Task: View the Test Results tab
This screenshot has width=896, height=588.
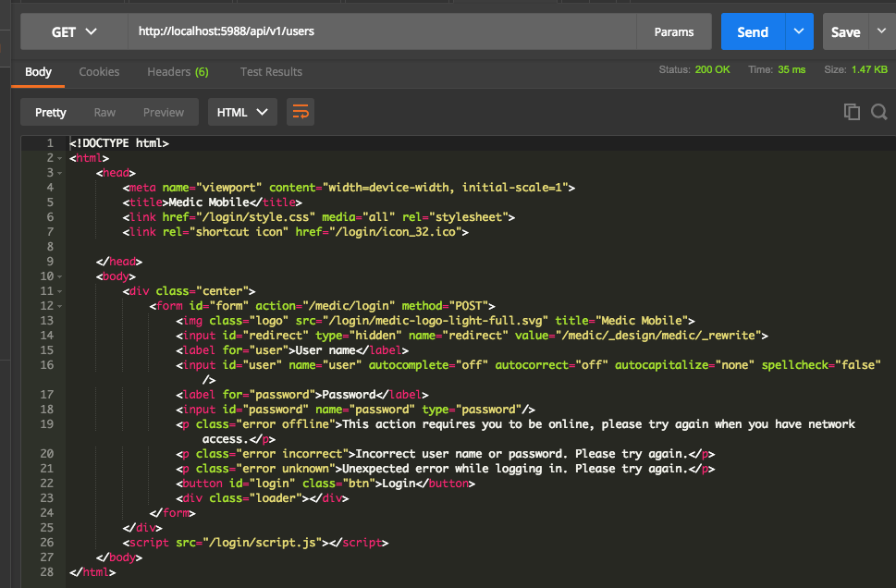Action: pyautogui.click(x=270, y=72)
